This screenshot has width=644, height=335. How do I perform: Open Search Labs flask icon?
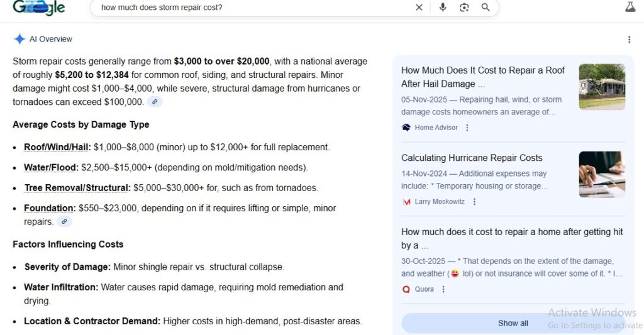[x=630, y=6]
